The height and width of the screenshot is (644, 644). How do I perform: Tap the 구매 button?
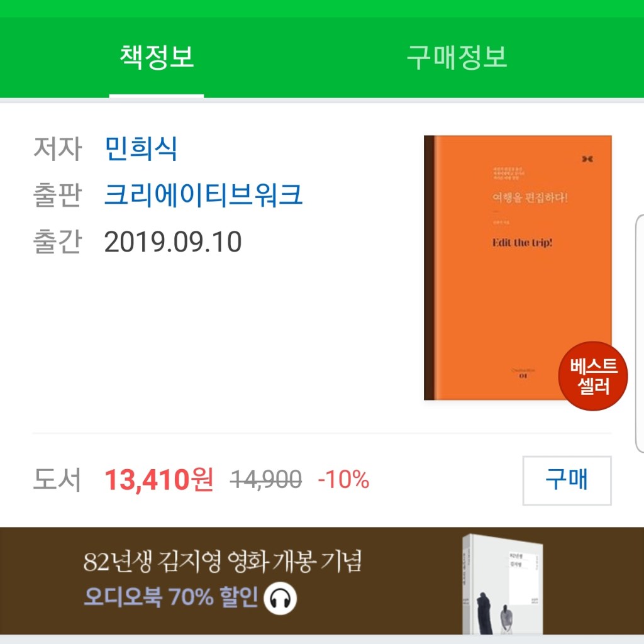567,480
